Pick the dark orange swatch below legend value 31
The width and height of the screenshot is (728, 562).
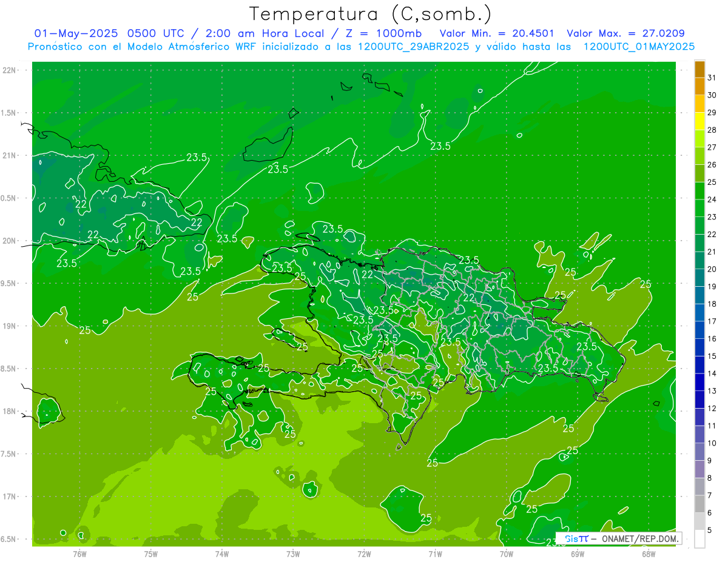tap(700, 86)
